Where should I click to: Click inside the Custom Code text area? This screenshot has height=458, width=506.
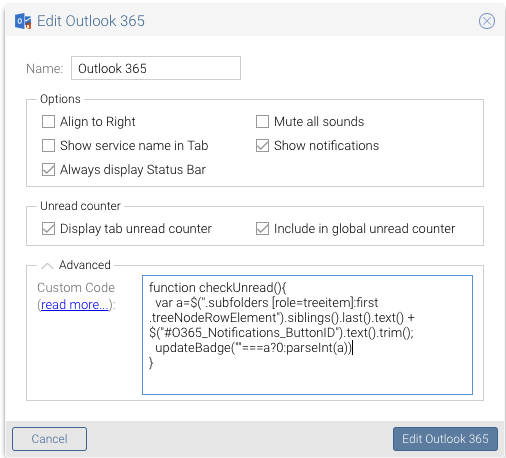(307, 335)
